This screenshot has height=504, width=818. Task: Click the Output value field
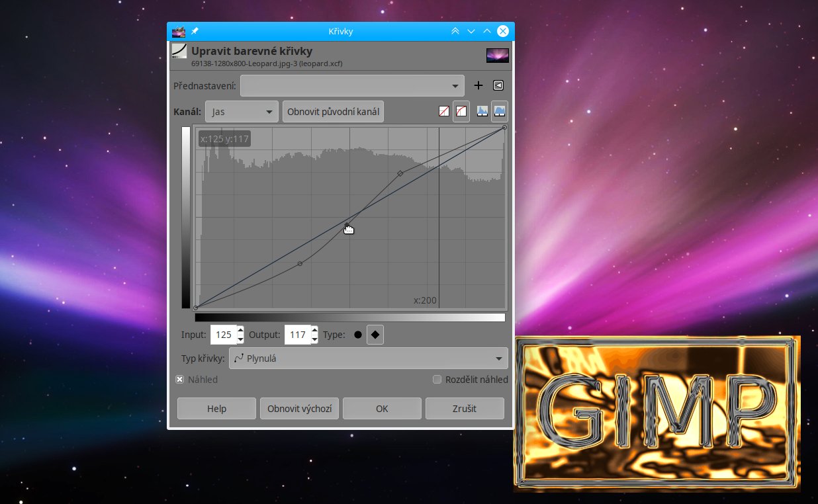tap(297, 335)
